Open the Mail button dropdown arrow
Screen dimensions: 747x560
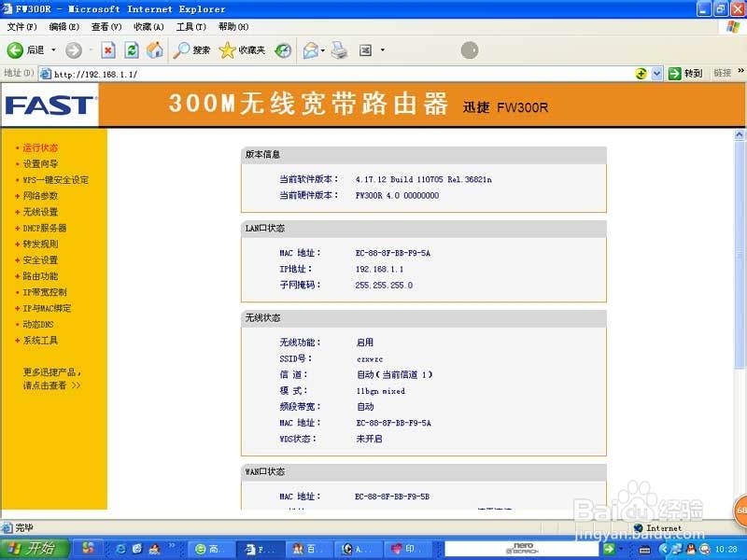323,50
